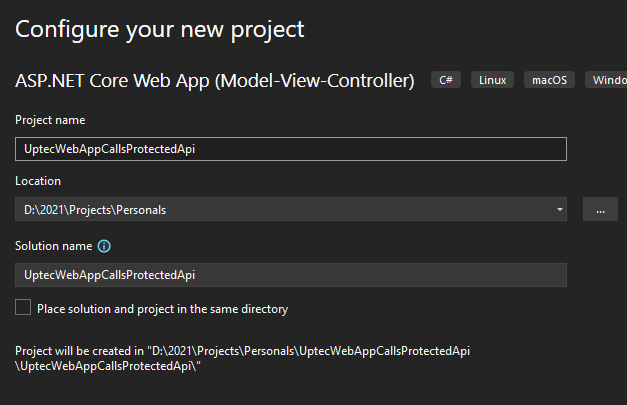
Task: Click the Solution name info icon
Action: pyautogui.click(x=104, y=246)
